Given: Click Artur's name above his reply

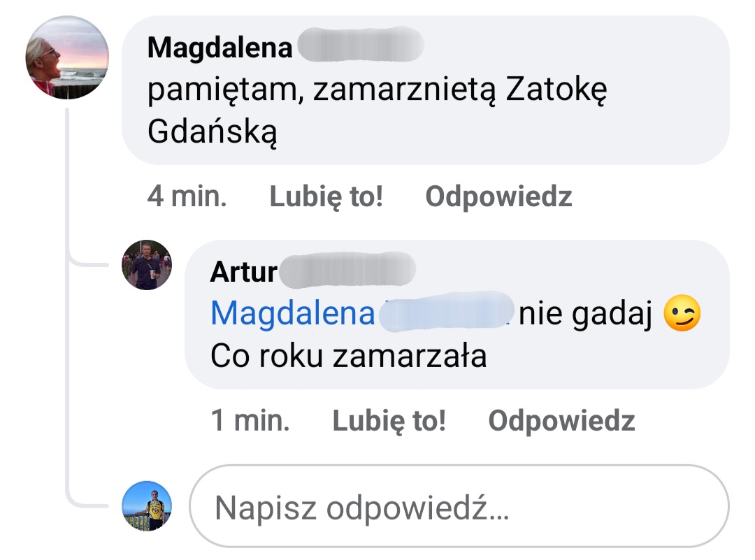Looking at the screenshot, I should tap(243, 271).
